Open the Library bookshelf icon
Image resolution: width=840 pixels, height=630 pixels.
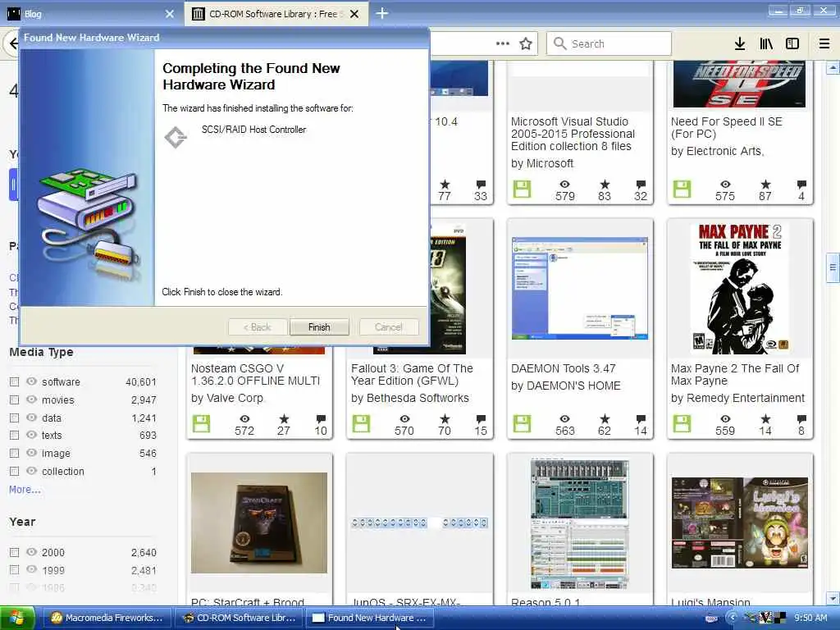[x=766, y=43]
